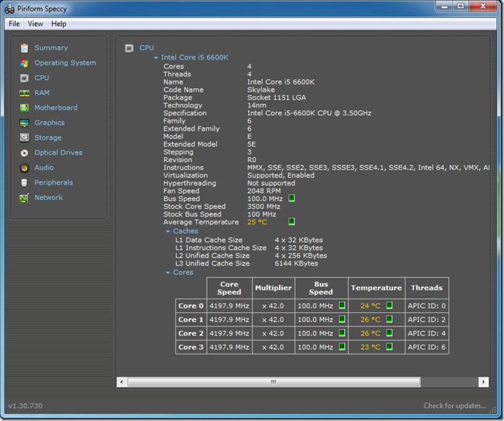Image resolution: width=504 pixels, height=421 pixels.
Task: Open the File menu
Action: pos(14,24)
